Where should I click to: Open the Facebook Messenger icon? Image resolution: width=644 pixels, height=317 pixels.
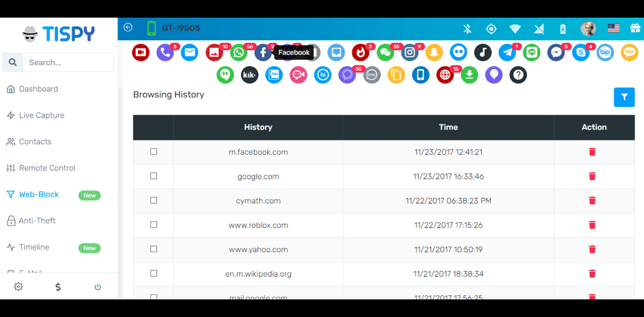pyautogui.click(x=556, y=53)
